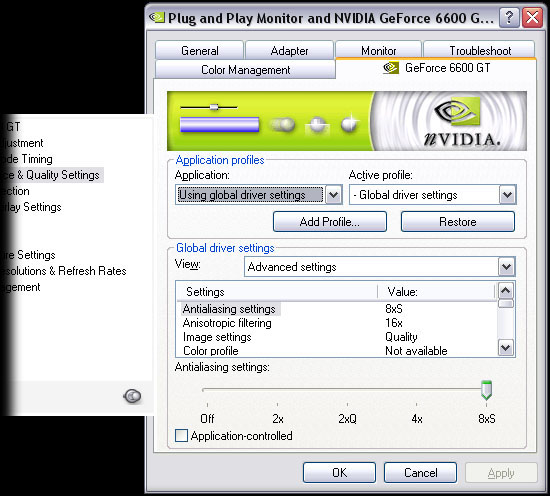Image resolution: width=550 pixels, height=496 pixels.
Task: Click the antialiasing slider thumb at 8xS
Action: click(486, 390)
